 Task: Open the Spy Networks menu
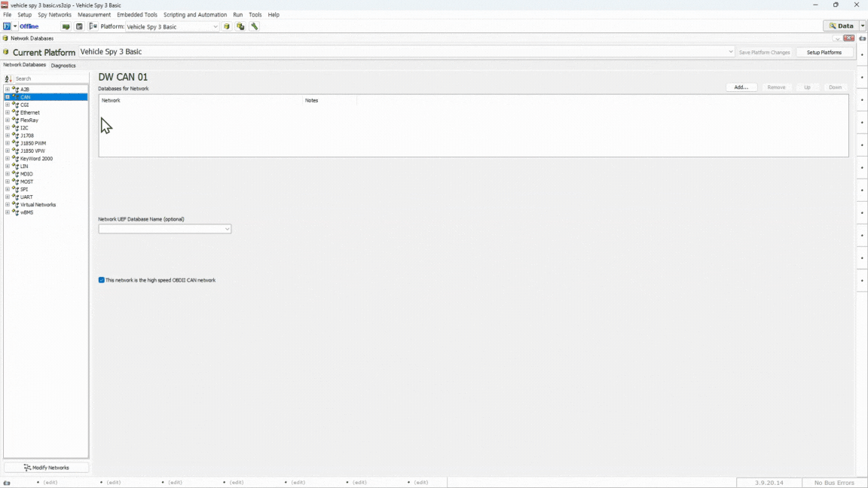(54, 14)
